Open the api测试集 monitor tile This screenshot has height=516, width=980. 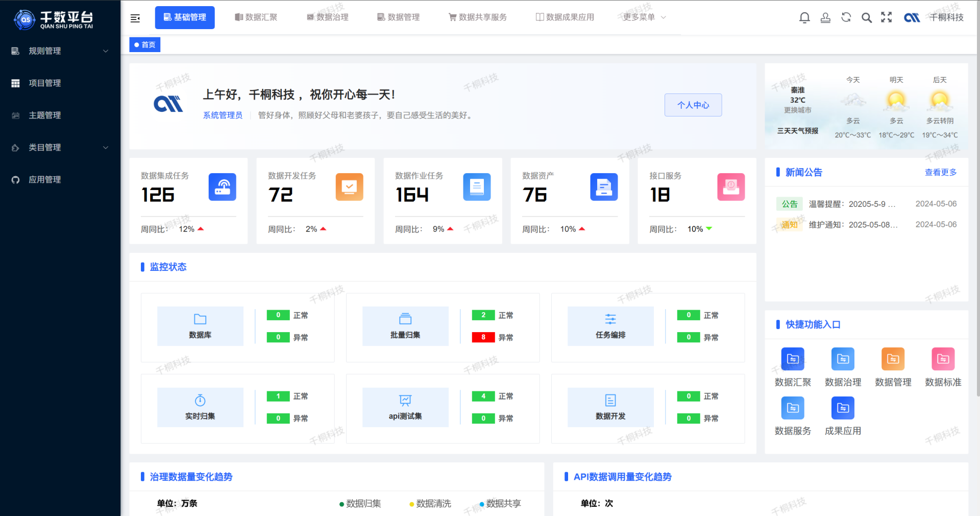click(x=405, y=407)
